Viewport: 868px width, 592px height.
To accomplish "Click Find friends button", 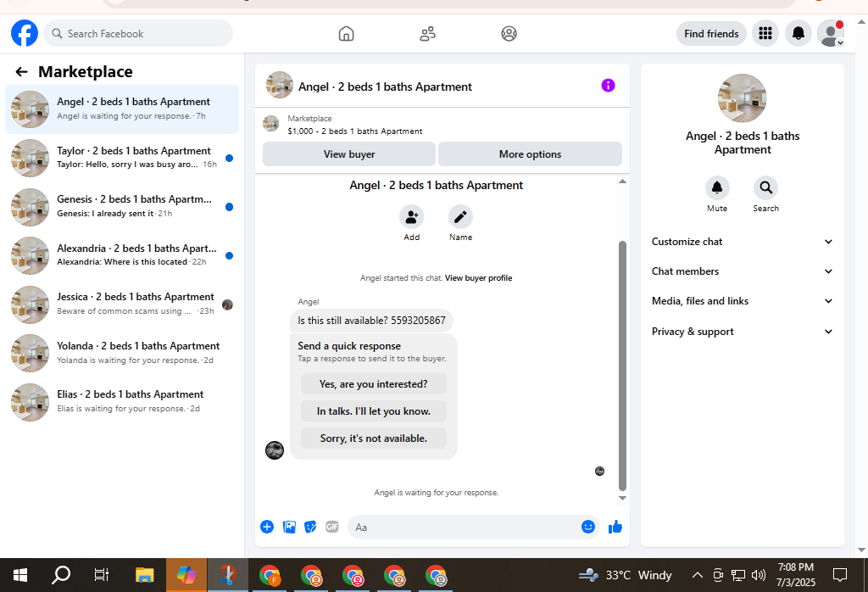I will coord(711,34).
